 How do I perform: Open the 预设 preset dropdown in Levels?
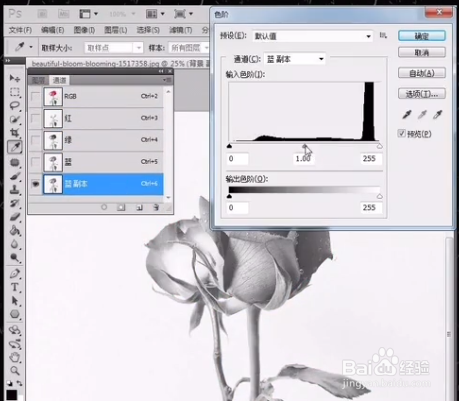click(313, 36)
